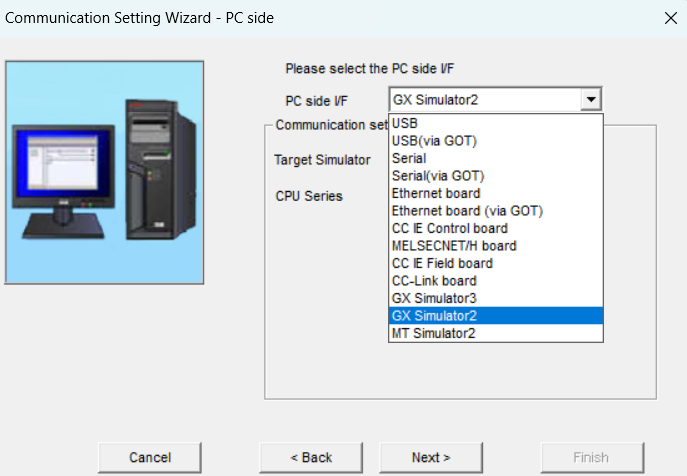This screenshot has height=476, width=687.
Task: Select plain Ethernet board entry
Action: point(496,193)
